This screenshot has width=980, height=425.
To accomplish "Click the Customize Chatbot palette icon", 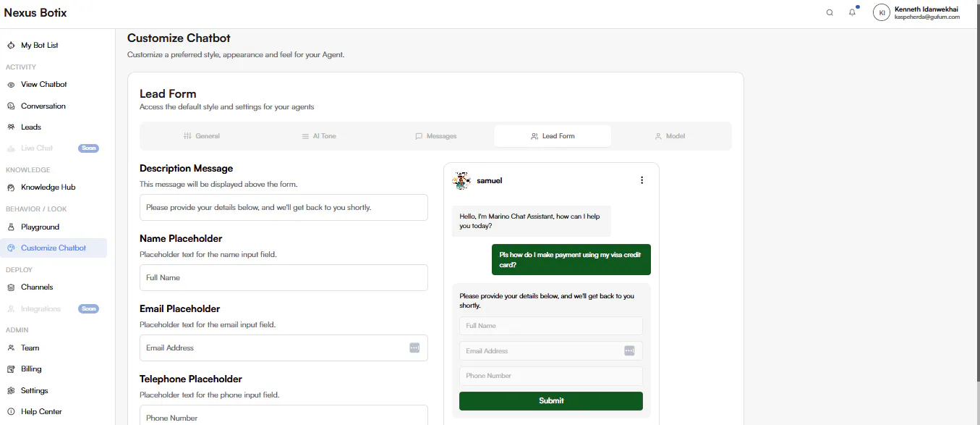I will pyautogui.click(x=11, y=248).
